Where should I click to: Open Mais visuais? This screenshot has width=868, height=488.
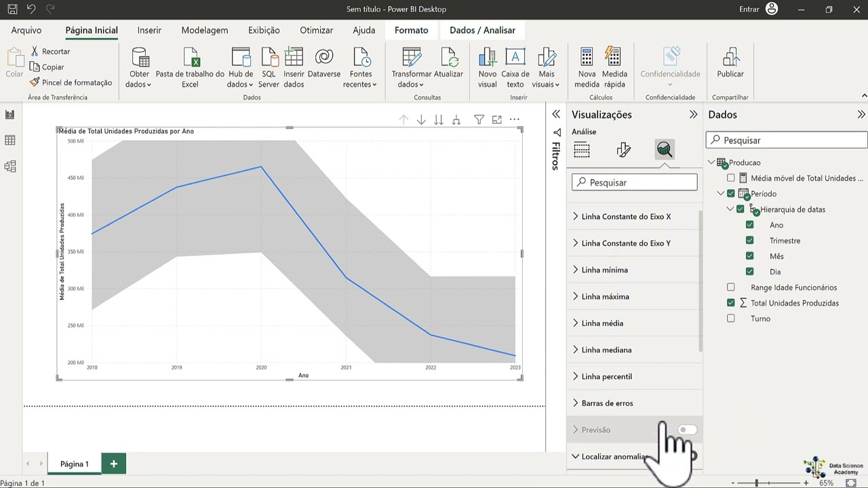pos(546,68)
